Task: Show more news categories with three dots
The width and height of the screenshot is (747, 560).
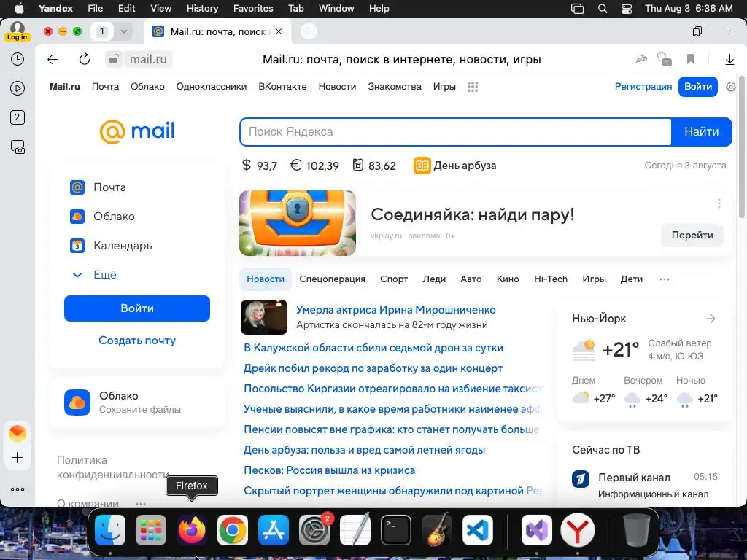Action: 664,279
